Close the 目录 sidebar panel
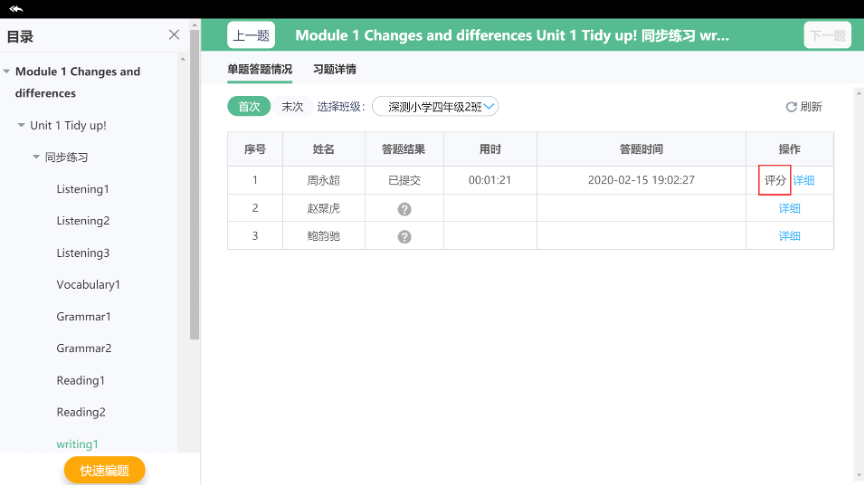This screenshot has height=485, width=864. pos(174,35)
